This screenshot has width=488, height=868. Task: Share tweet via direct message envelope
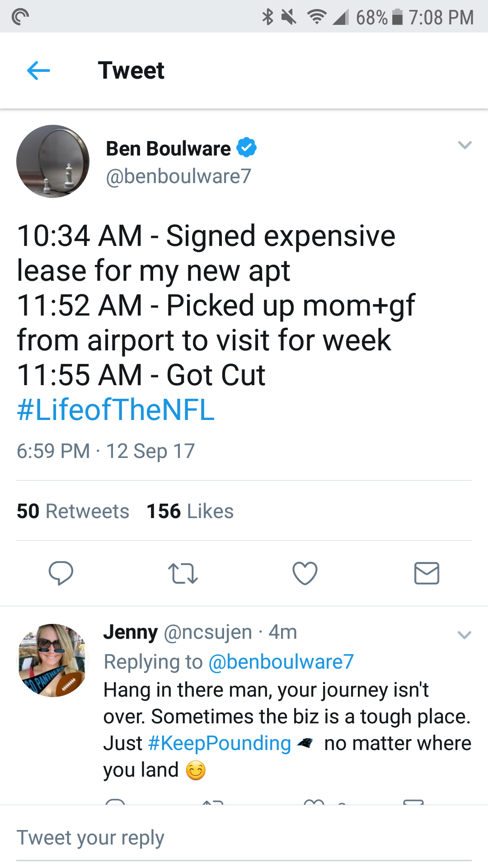click(427, 573)
